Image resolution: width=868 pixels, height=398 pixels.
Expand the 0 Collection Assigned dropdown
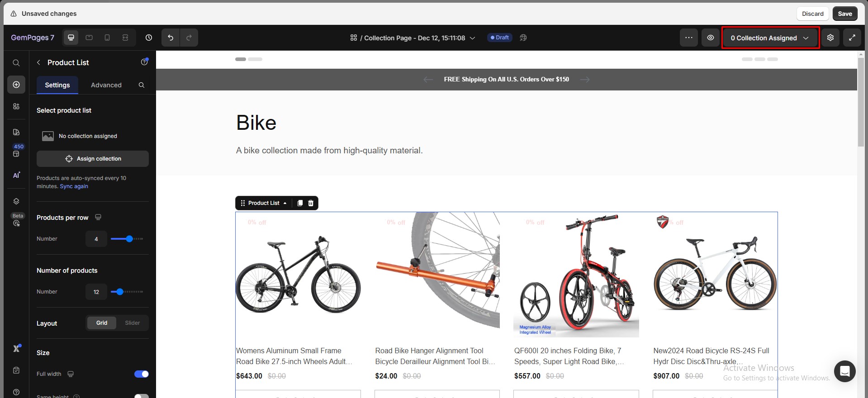tap(770, 38)
